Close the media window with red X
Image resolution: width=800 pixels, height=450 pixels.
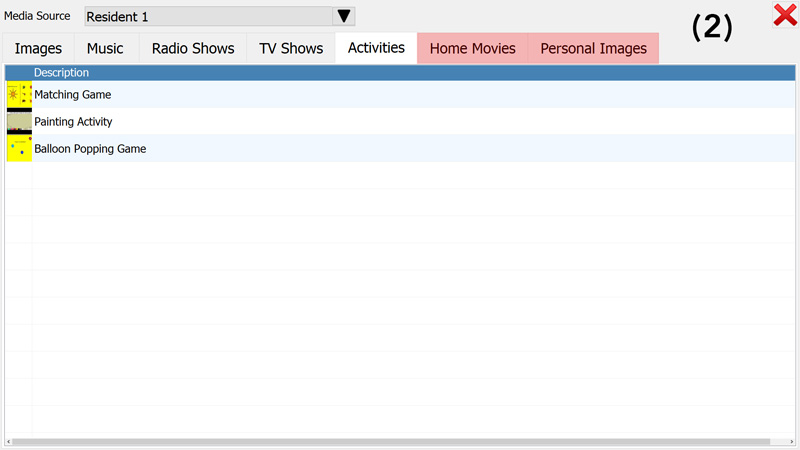tap(785, 15)
